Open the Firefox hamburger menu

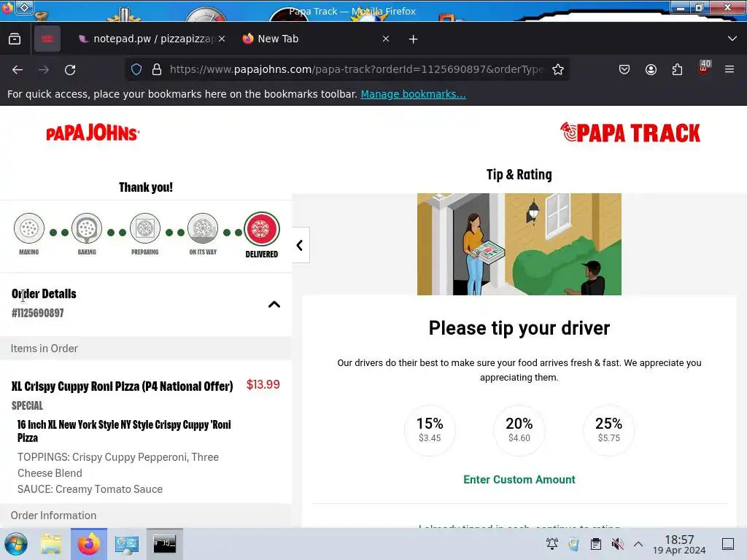click(729, 69)
